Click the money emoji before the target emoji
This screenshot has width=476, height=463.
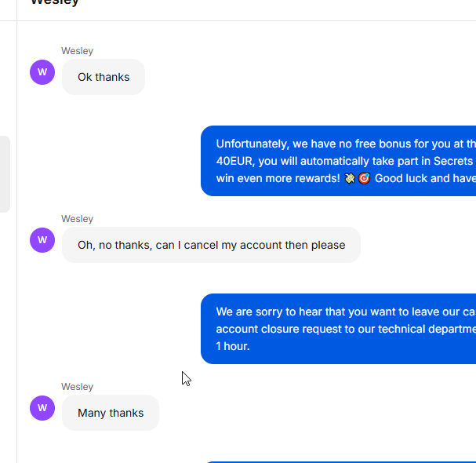tap(350, 178)
